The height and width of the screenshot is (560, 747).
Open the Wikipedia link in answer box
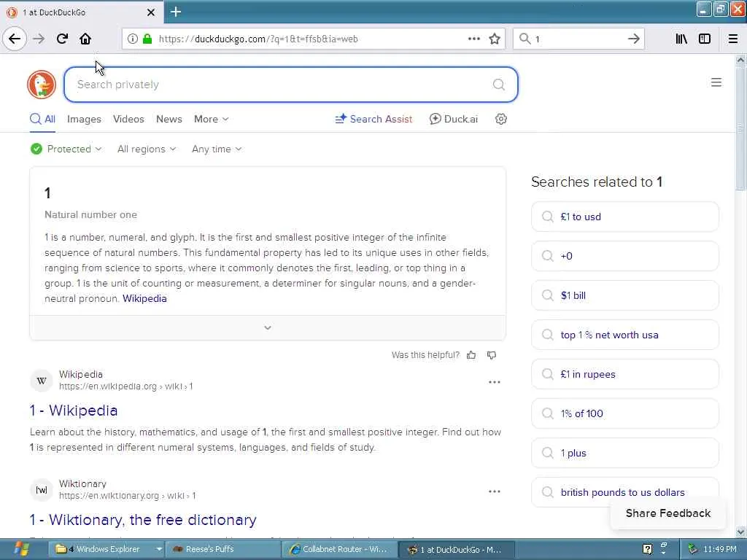pyautogui.click(x=144, y=298)
